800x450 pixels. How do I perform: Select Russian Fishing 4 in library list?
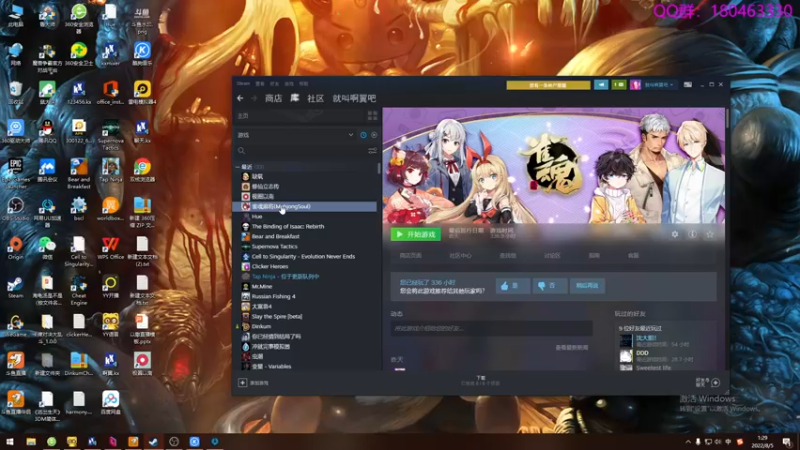tap(305, 296)
